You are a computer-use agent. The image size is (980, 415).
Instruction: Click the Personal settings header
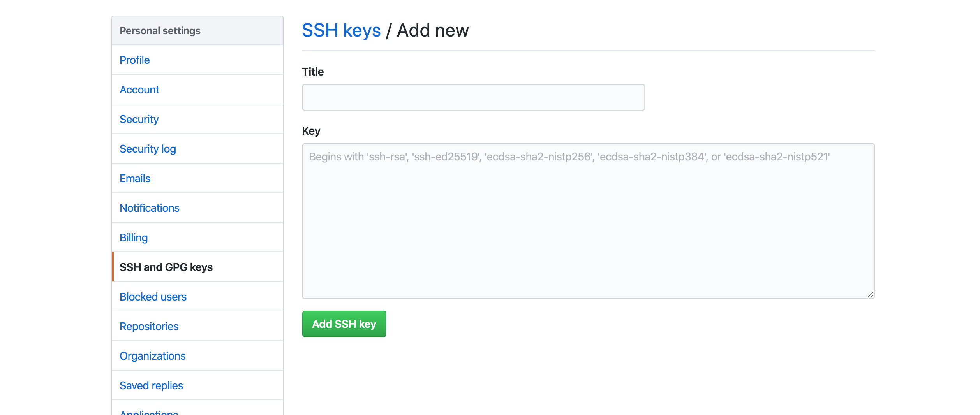click(160, 30)
